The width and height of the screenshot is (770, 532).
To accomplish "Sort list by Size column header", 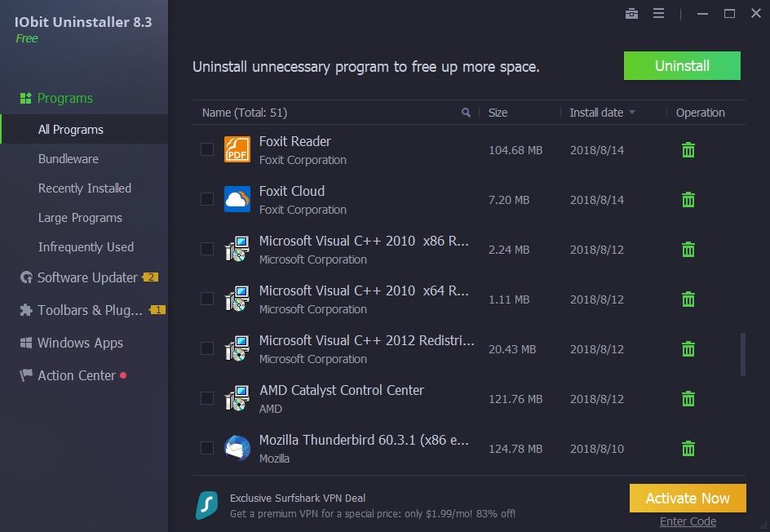I will coord(498,113).
